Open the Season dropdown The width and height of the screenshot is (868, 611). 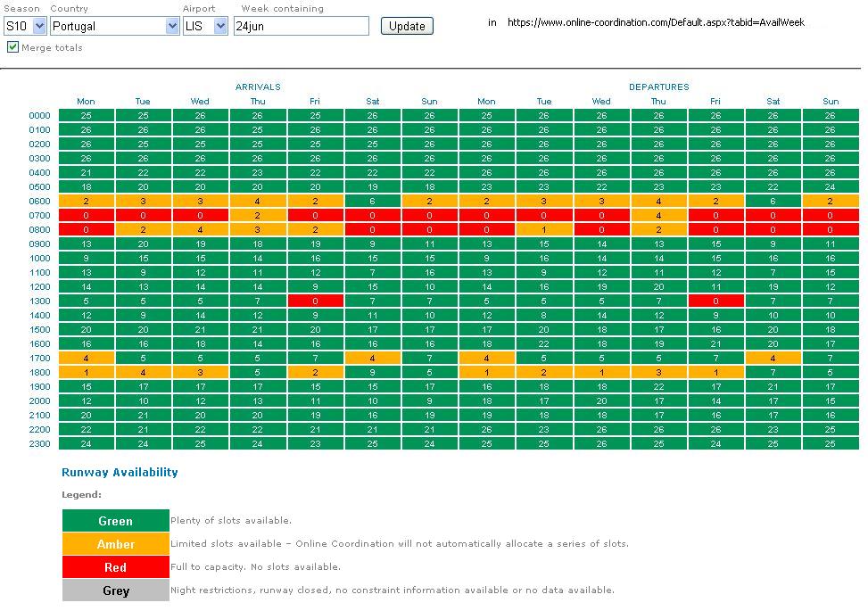(x=25, y=26)
